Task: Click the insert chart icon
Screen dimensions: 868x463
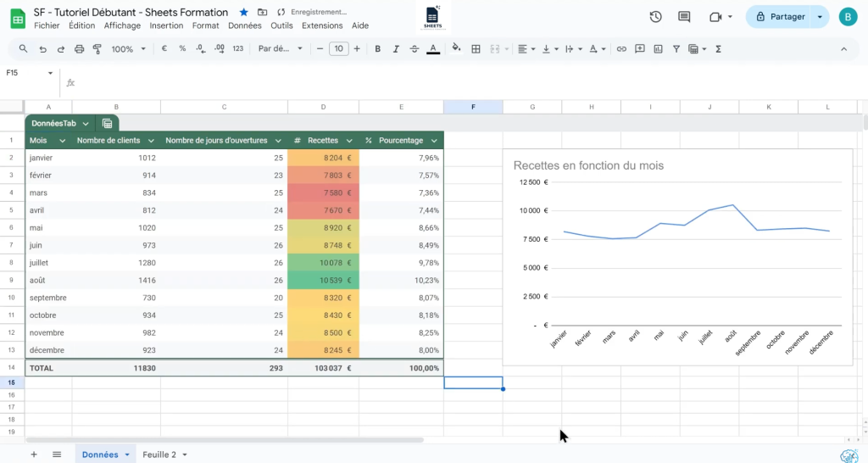Action: click(658, 48)
